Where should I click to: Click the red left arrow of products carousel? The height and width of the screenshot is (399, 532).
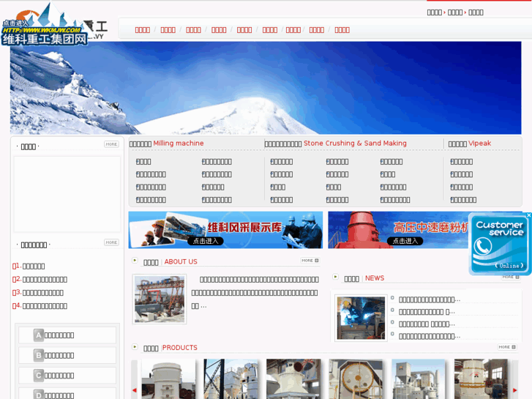(x=135, y=389)
